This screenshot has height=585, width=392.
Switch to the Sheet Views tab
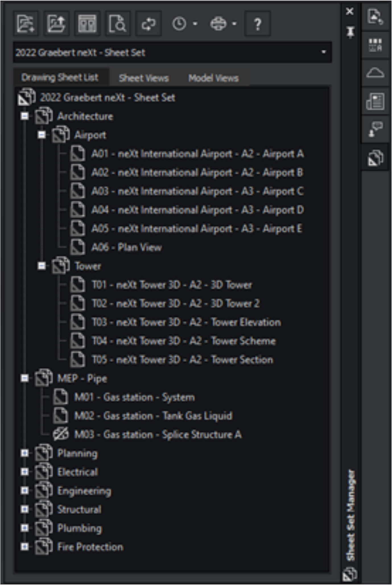coord(144,78)
